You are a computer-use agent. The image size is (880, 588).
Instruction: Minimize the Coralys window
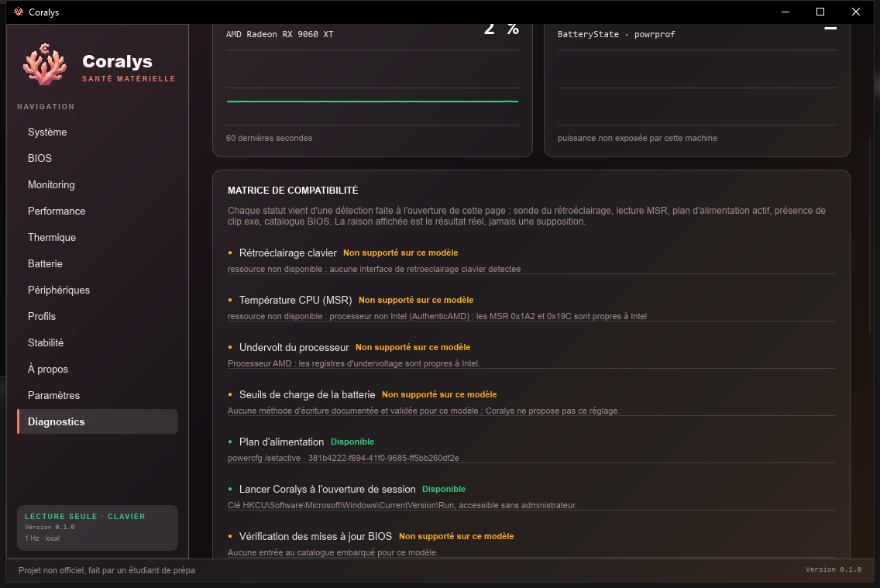coord(785,12)
